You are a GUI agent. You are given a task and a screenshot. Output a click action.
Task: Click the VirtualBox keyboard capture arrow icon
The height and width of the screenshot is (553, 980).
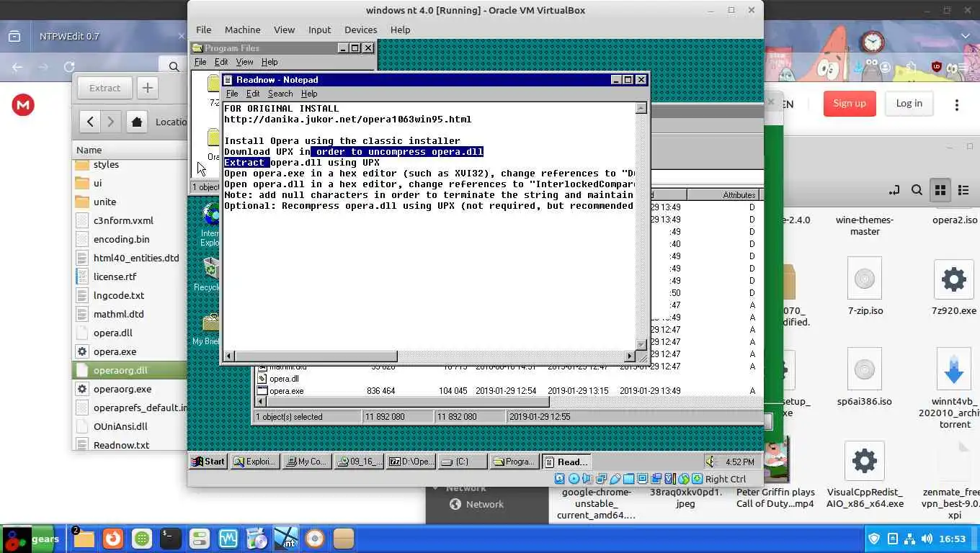698,479
